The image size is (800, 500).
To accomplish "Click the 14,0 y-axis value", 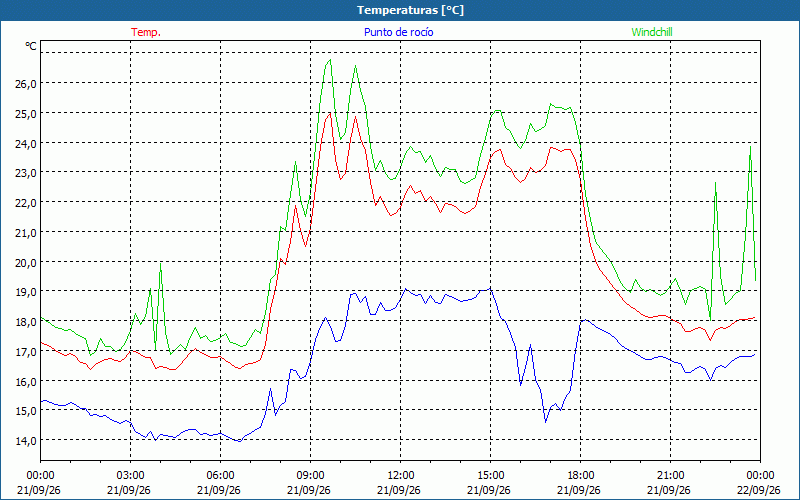I will click(x=26, y=441).
